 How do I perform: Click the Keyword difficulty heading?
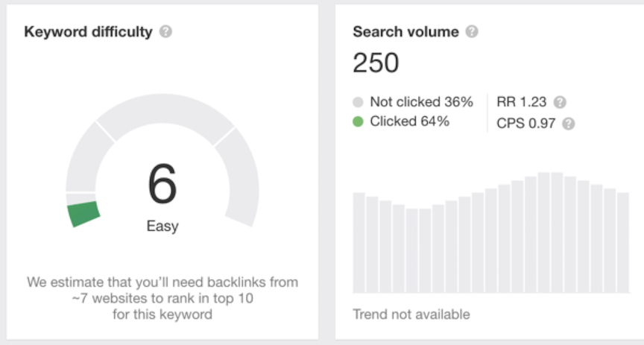pyautogui.click(x=88, y=32)
